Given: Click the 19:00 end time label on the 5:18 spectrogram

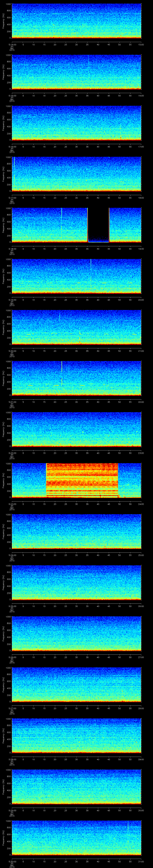Looking at the screenshot, I should (x=141, y=249).
